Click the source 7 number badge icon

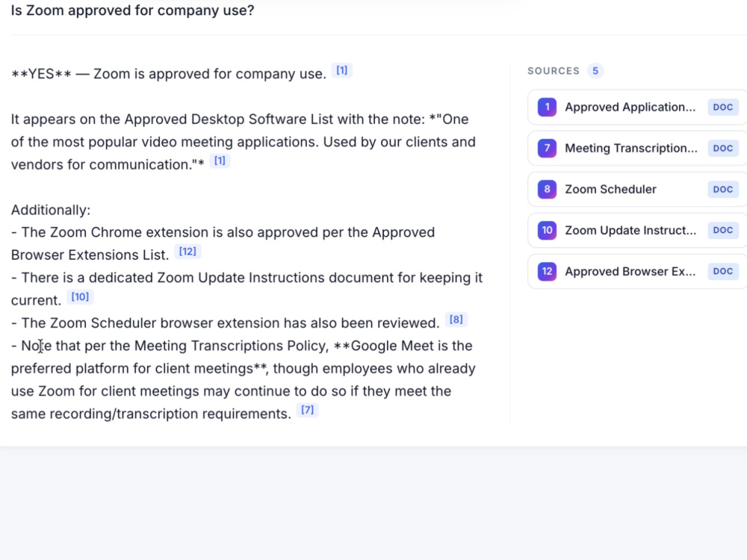pos(547,148)
